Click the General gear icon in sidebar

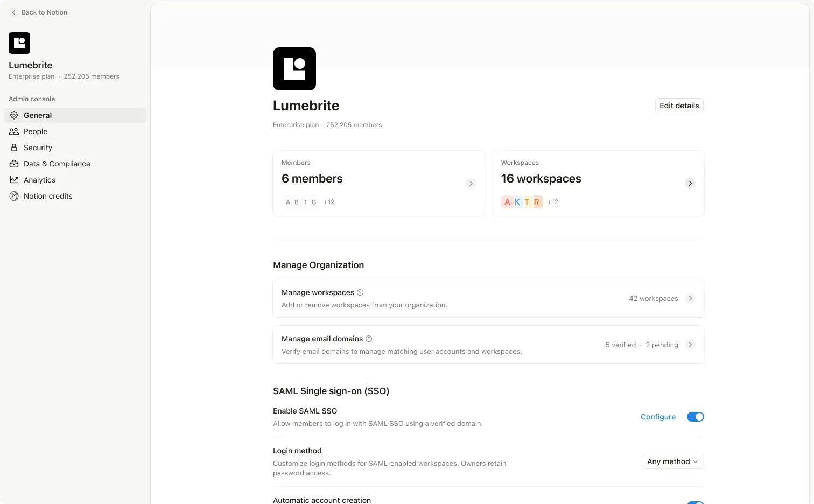pyautogui.click(x=14, y=115)
